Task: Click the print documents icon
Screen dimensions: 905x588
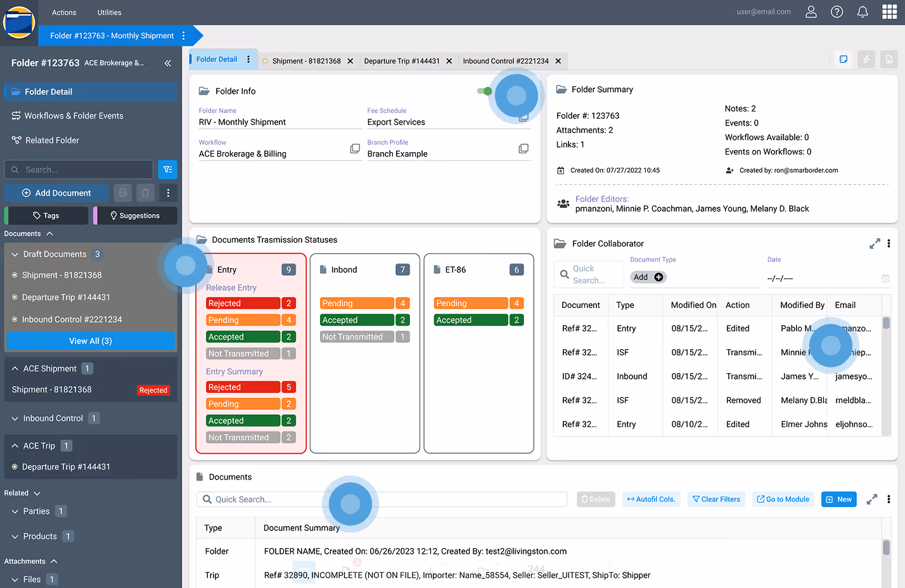Action: click(123, 193)
